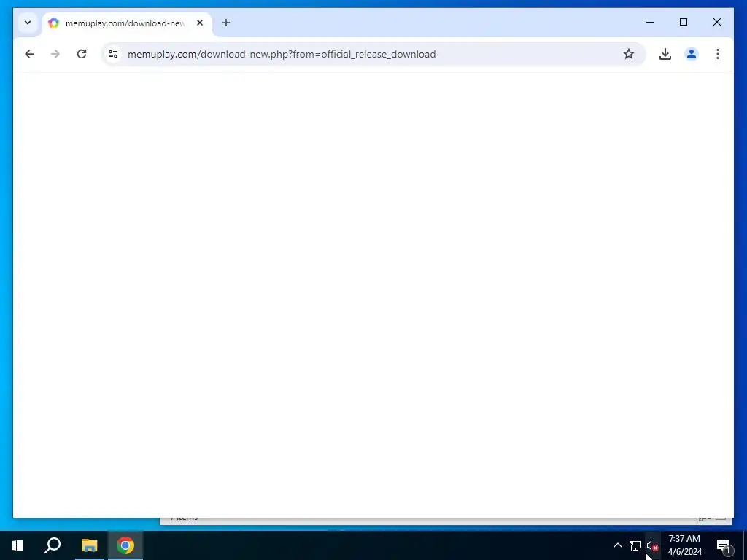Screen dimensions: 747x560
Task: Open the Windows Start menu
Action: click(x=18, y=545)
